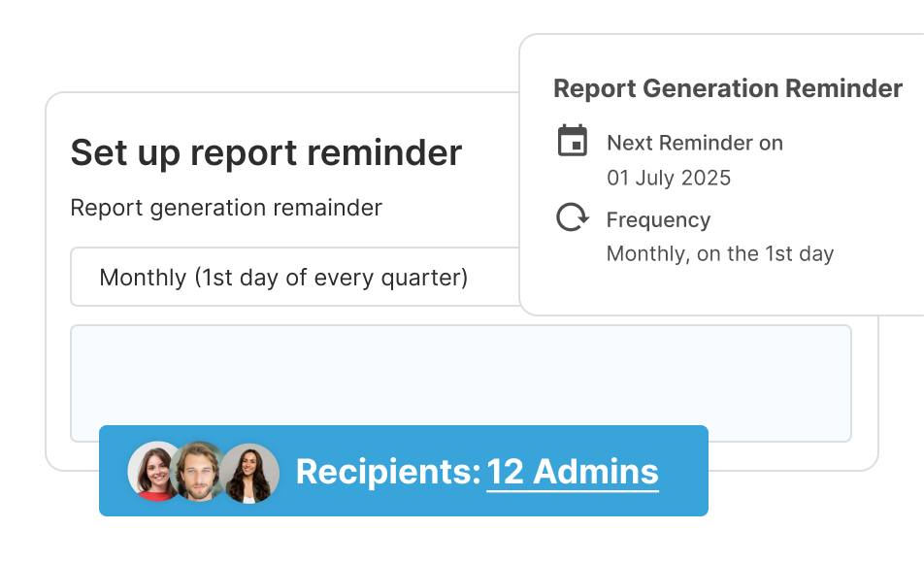Click the "Recipients:" label in blue banner
924x563 pixels.
tap(388, 472)
